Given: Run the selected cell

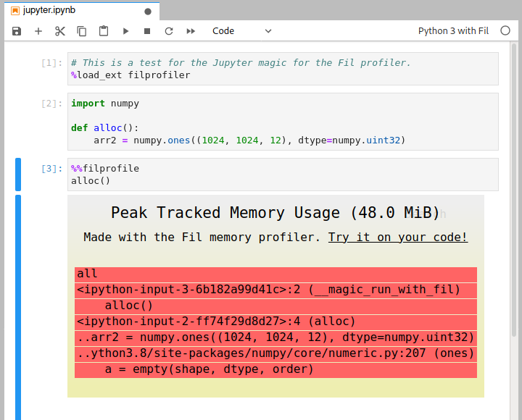Looking at the screenshot, I should (125, 31).
